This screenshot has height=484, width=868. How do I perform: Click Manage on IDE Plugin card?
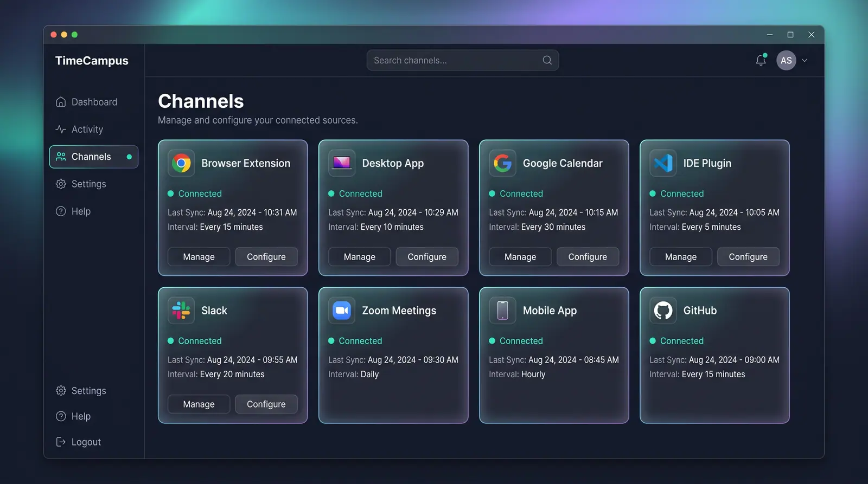pos(681,256)
